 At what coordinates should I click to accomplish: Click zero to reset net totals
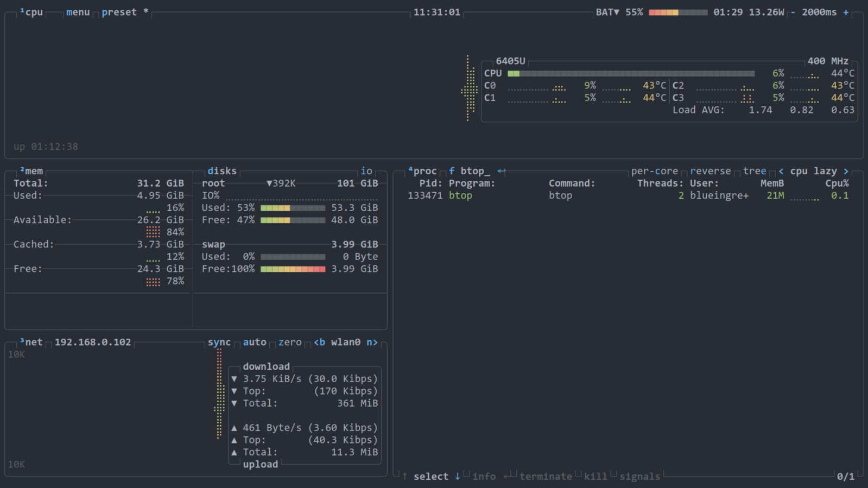click(x=290, y=343)
